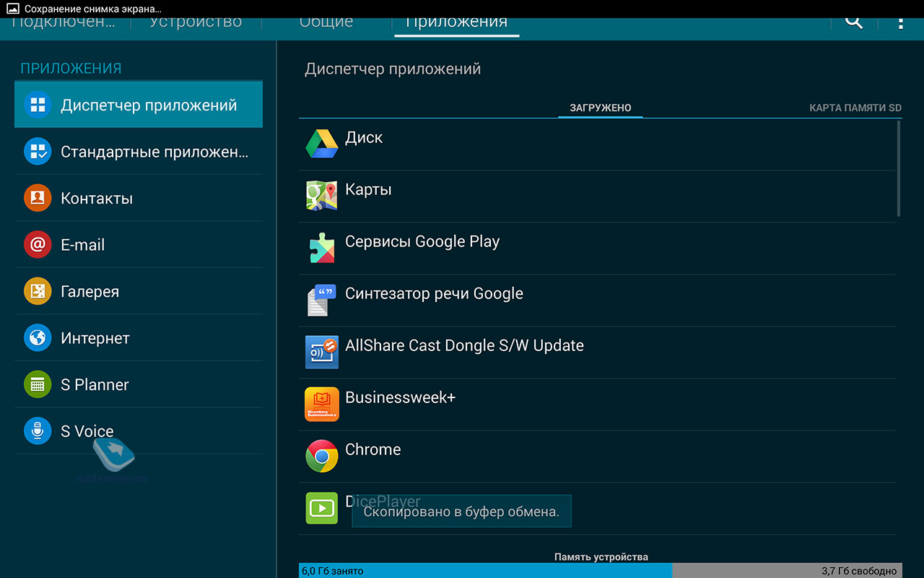
Task: Tap the Диспетчер приложений grid icon
Action: (x=38, y=105)
